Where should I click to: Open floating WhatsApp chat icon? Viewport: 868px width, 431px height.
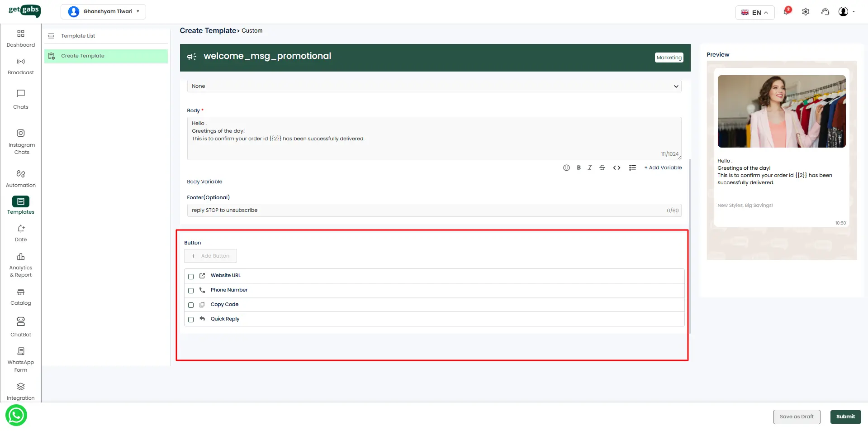pyautogui.click(x=16, y=415)
